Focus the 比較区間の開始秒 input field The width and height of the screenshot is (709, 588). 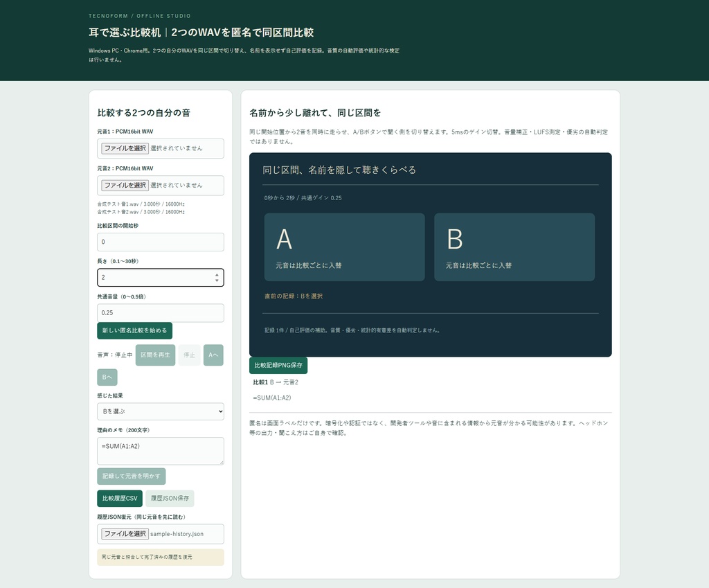161,242
